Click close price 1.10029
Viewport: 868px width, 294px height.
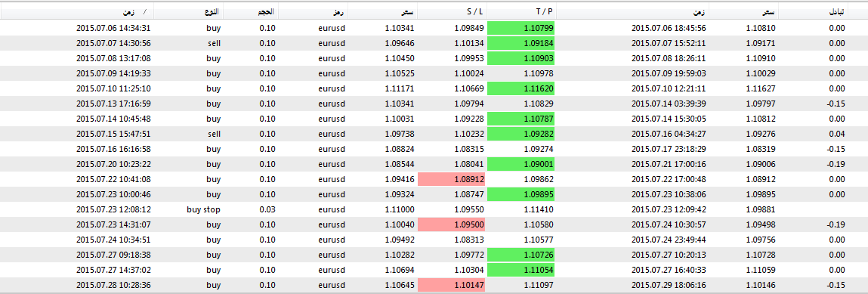[760, 73]
